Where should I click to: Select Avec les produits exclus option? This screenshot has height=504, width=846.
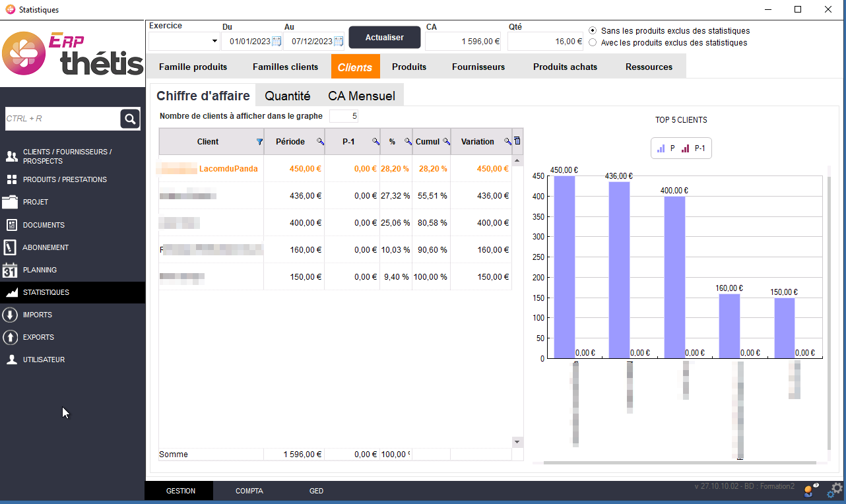click(x=593, y=43)
